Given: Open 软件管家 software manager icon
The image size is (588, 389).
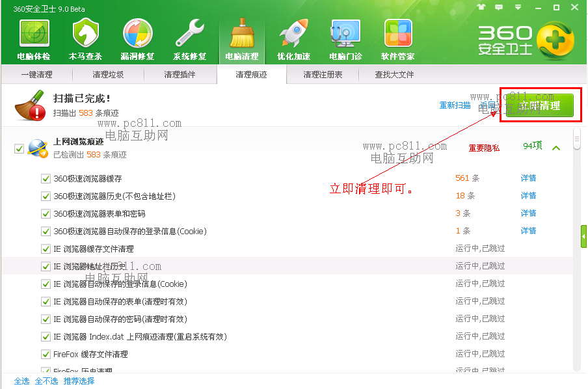Looking at the screenshot, I should coord(398,40).
